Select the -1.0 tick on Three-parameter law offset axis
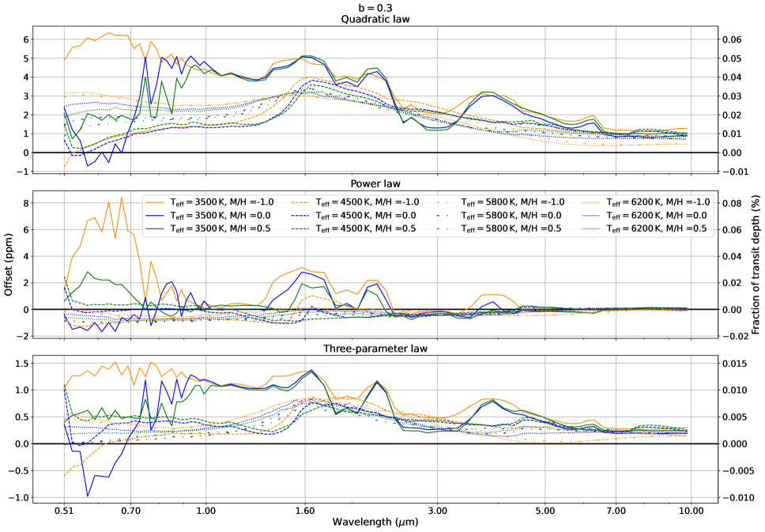This screenshot has width=765, height=532. point(20,497)
